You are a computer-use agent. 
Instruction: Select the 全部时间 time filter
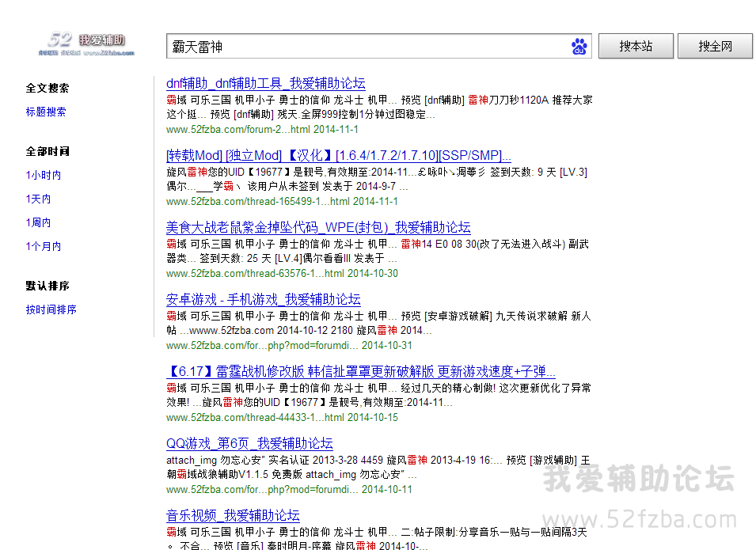click(47, 151)
